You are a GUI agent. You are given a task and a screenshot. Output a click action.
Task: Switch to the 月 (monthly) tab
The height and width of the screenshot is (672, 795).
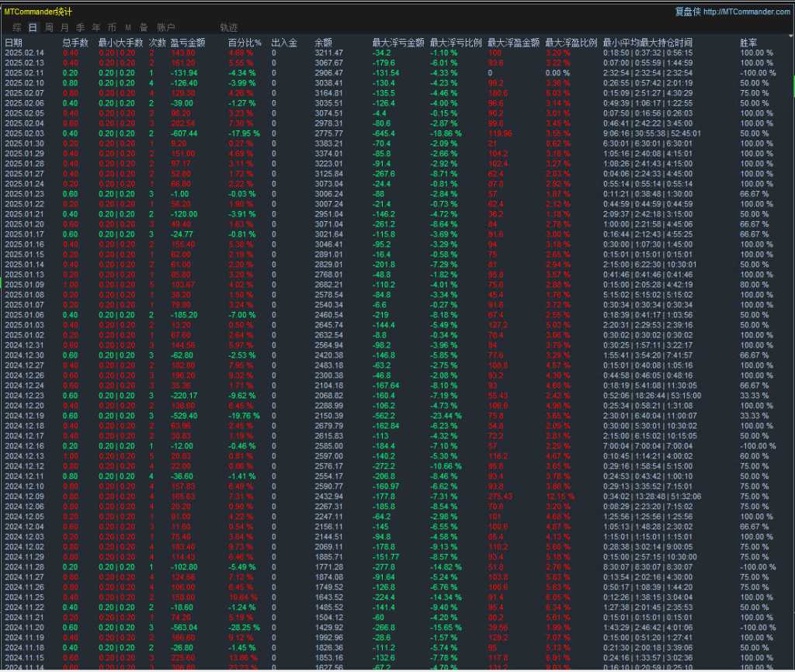click(x=66, y=27)
